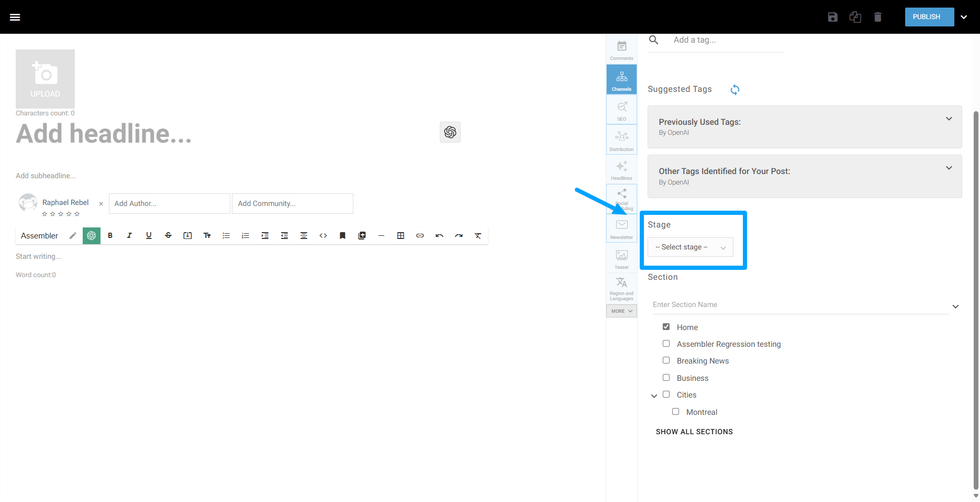Toggle bold formatting in editor toolbar
The height and width of the screenshot is (502, 980).
[110, 236]
